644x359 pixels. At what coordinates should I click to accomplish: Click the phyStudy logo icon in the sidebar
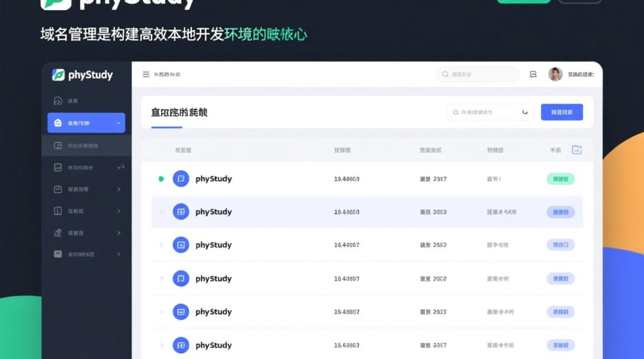click(x=58, y=75)
